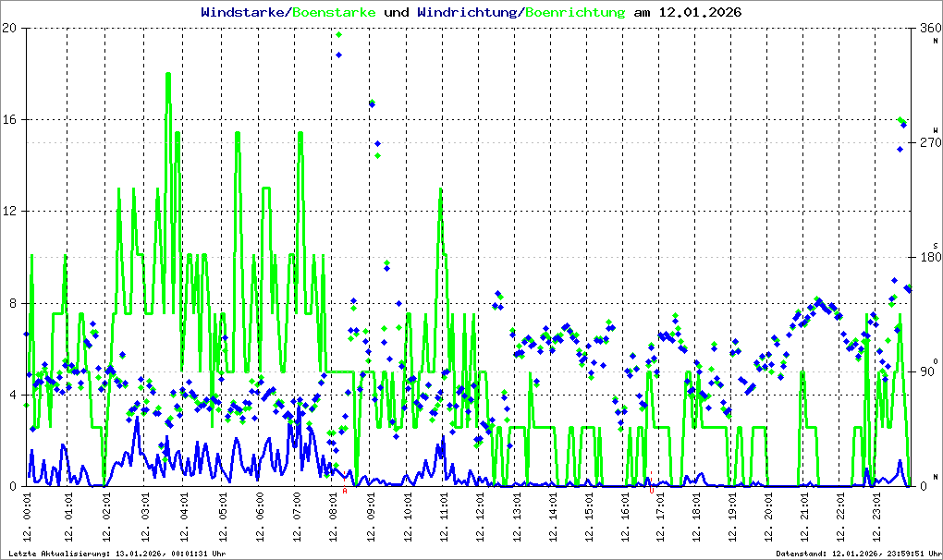Click the left axis value 8

(x=13, y=303)
